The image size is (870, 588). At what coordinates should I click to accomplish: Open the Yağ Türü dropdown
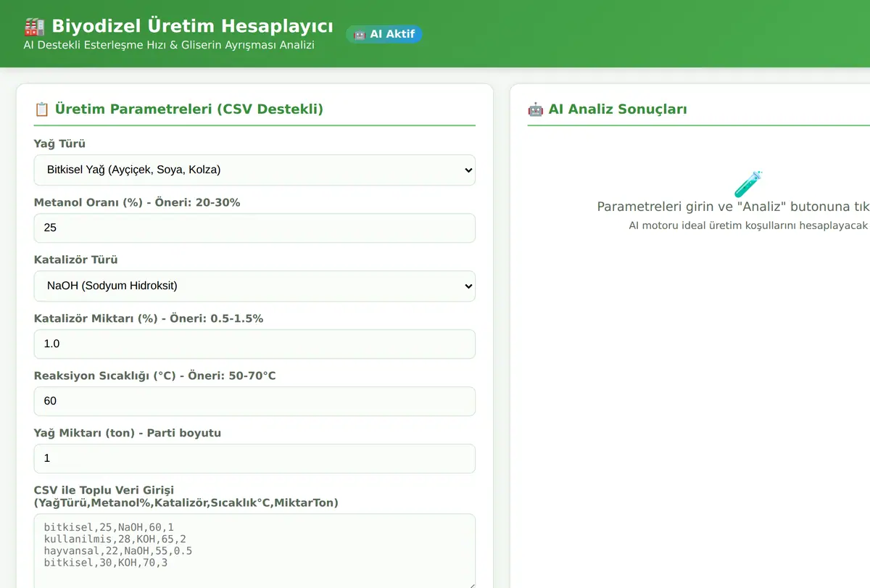click(254, 170)
